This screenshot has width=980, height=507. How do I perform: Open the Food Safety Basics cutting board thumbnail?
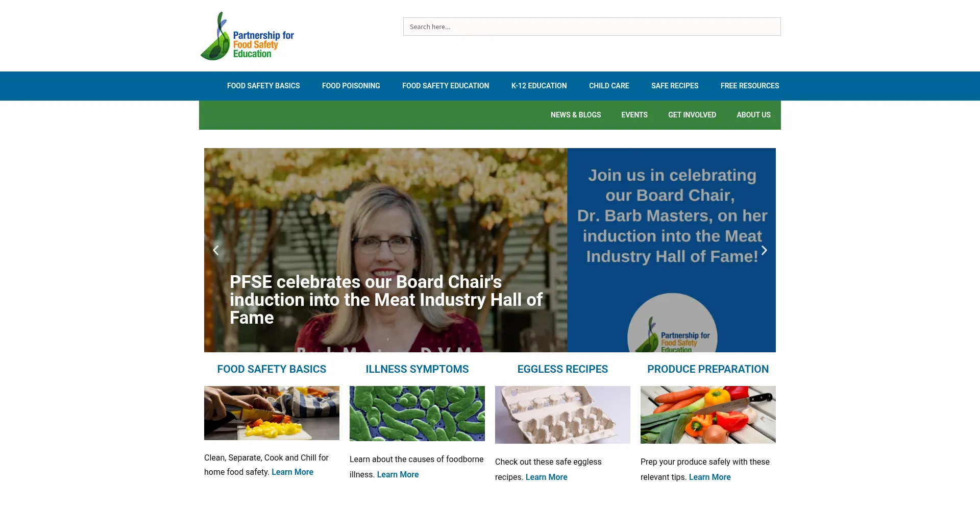272,413
